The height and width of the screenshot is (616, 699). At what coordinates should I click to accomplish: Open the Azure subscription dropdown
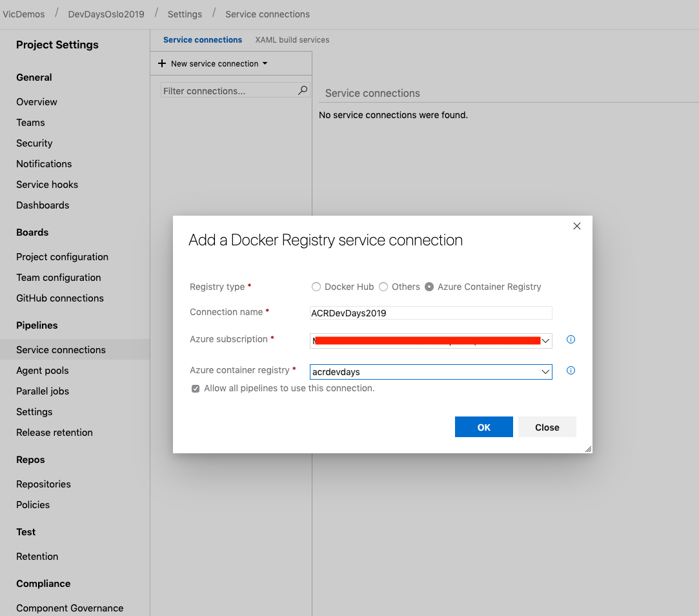pos(545,340)
